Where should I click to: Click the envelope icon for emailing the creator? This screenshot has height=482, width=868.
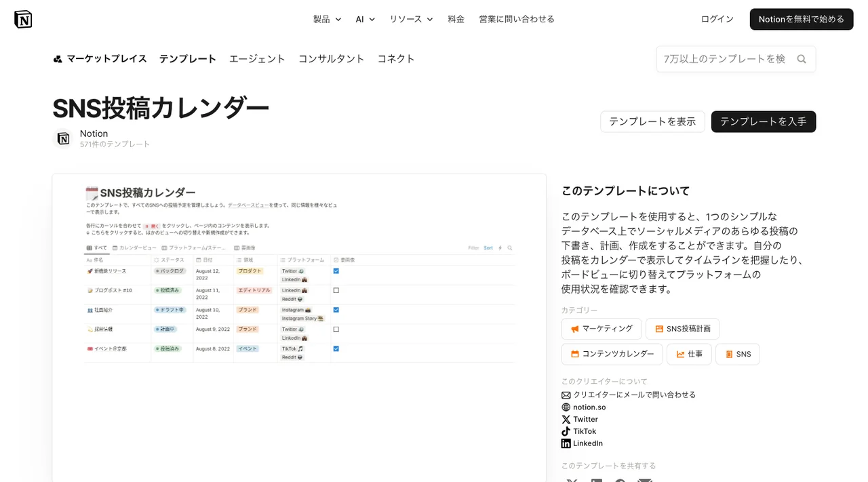click(566, 395)
